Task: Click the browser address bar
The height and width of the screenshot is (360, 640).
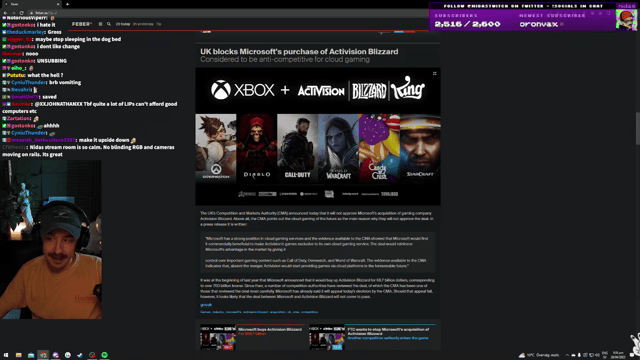Action: click(x=229, y=13)
